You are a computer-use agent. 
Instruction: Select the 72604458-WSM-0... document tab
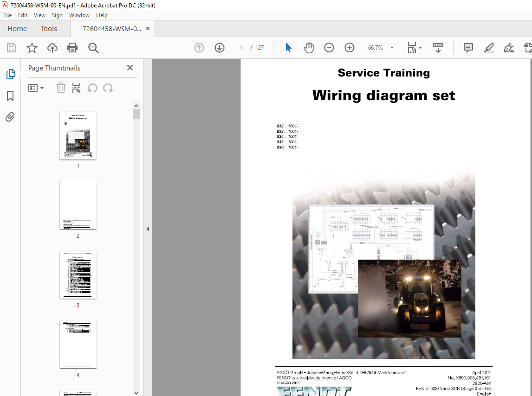tap(111, 29)
